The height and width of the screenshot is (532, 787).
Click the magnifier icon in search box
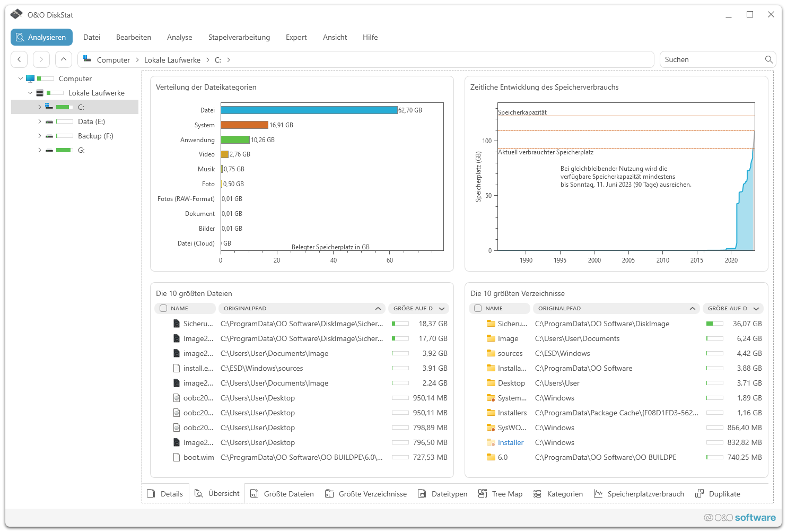[x=768, y=59]
